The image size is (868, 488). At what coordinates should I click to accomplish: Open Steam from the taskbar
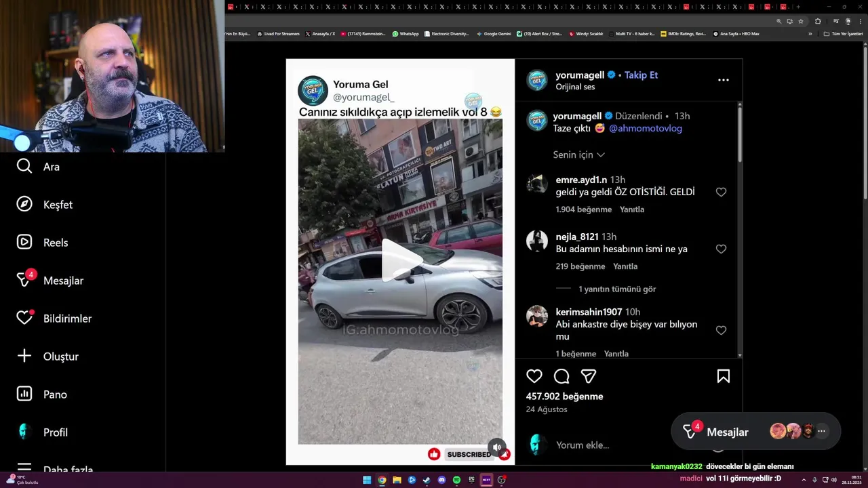click(427, 480)
